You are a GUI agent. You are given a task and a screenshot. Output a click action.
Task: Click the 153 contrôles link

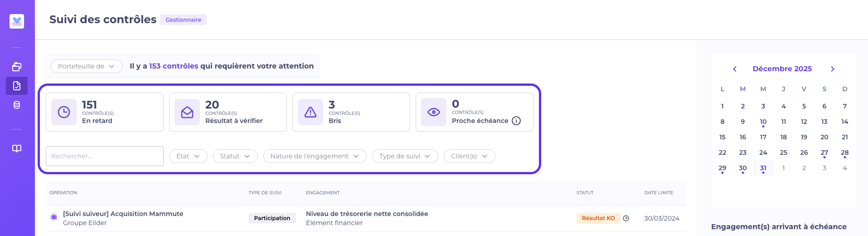tap(174, 66)
